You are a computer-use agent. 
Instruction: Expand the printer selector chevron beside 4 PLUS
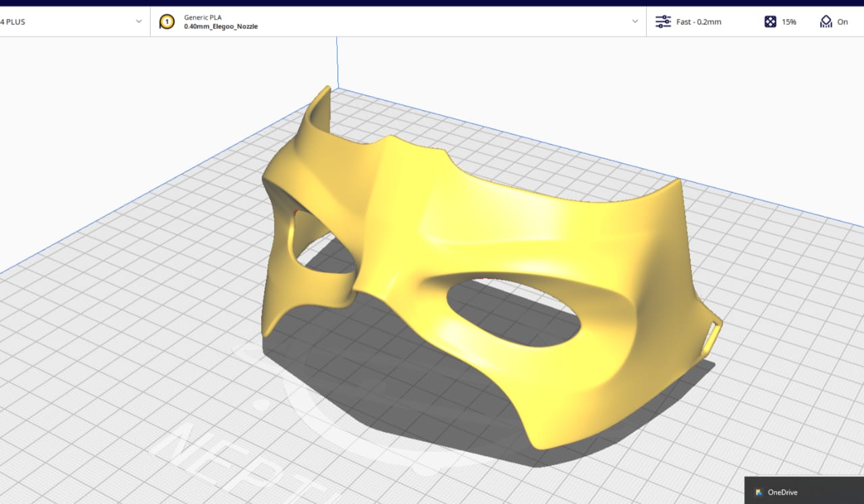(139, 22)
